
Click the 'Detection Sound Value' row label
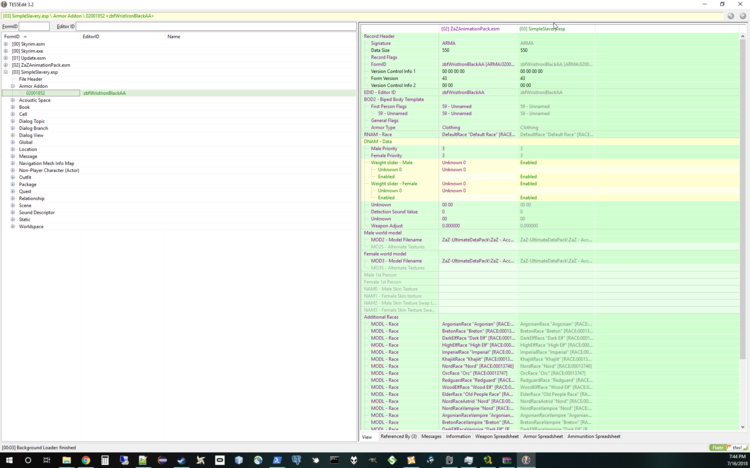coord(394,212)
